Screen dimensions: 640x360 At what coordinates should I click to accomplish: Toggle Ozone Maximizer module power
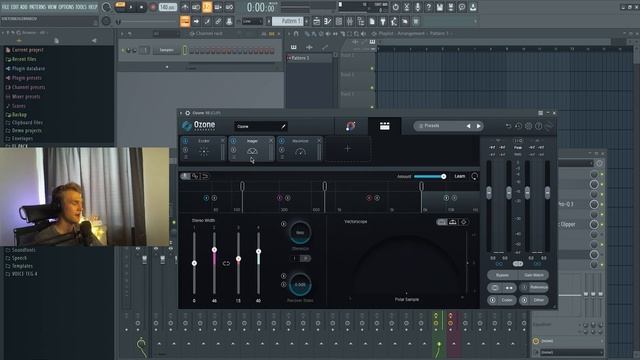[x=282, y=141]
